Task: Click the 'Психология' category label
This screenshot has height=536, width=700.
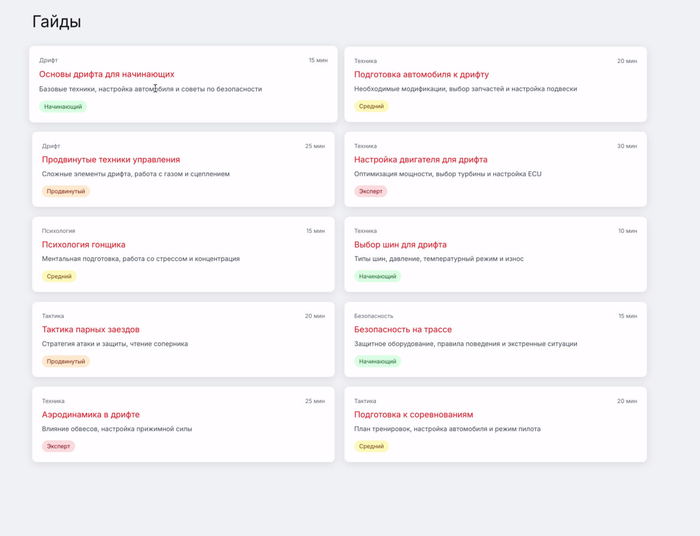Action: tap(58, 231)
